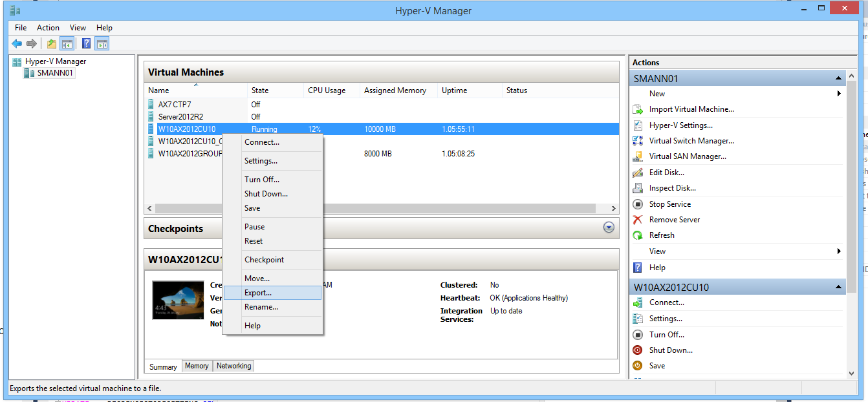Screen dimensions: 868x402
Task: Choose Move from the context menu
Action: tap(272, 279)
